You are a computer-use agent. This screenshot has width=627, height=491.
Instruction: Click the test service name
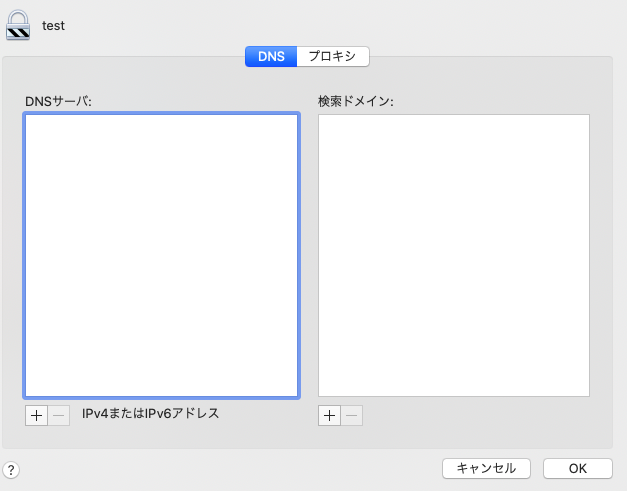(54, 25)
